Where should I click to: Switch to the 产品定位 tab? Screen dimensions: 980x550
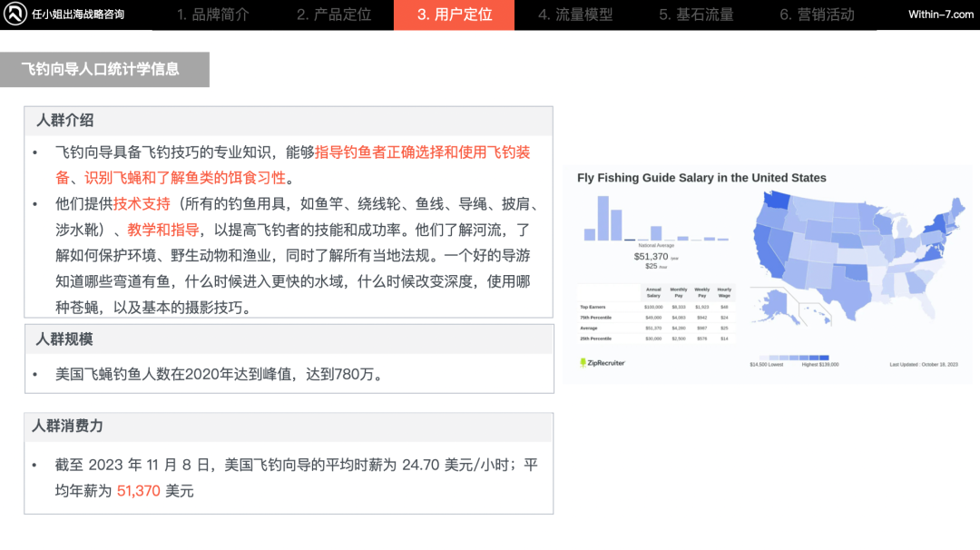335,15
